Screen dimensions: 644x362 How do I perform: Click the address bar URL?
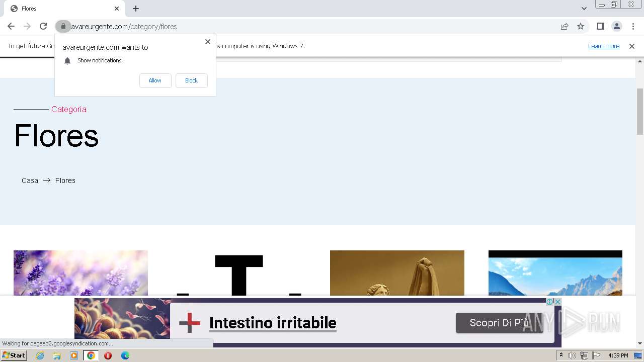[x=124, y=26]
